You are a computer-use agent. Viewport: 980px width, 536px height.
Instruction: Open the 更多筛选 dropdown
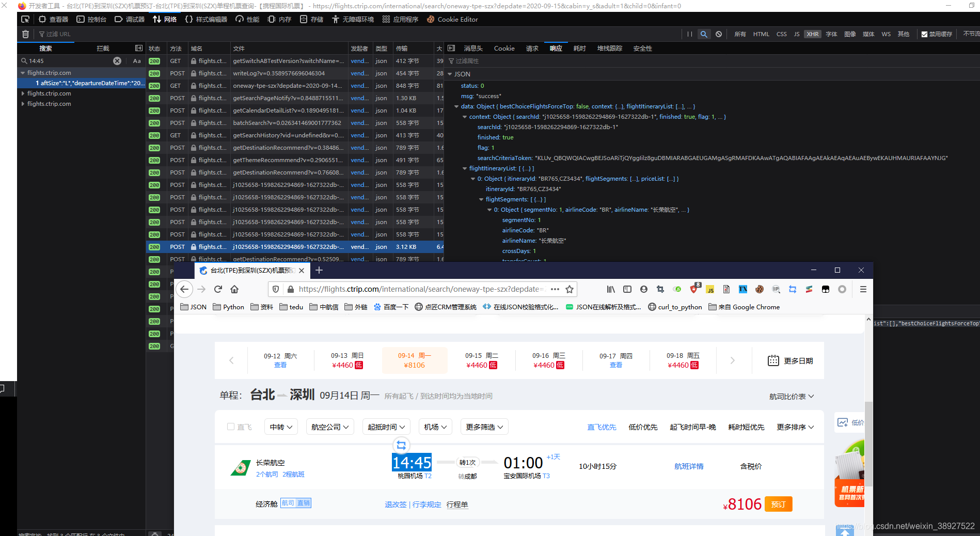tap(484, 427)
